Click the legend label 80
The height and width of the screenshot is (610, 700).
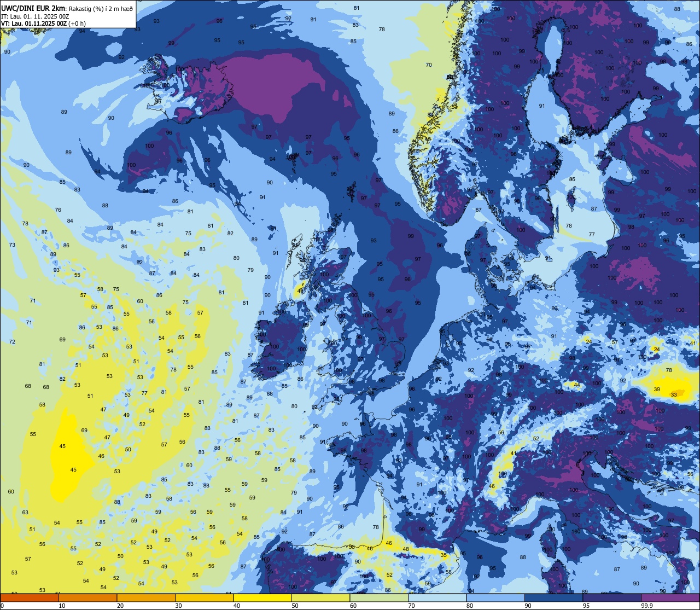[x=470, y=606]
